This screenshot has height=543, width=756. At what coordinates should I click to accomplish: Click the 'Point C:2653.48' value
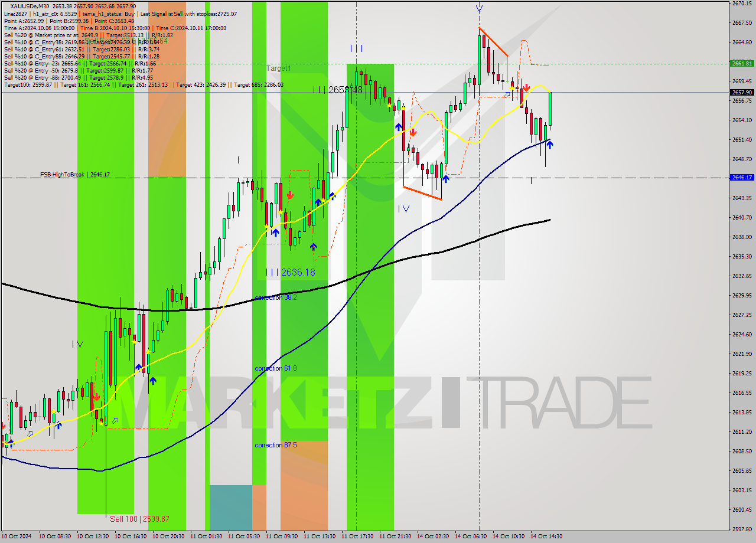point(115,21)
